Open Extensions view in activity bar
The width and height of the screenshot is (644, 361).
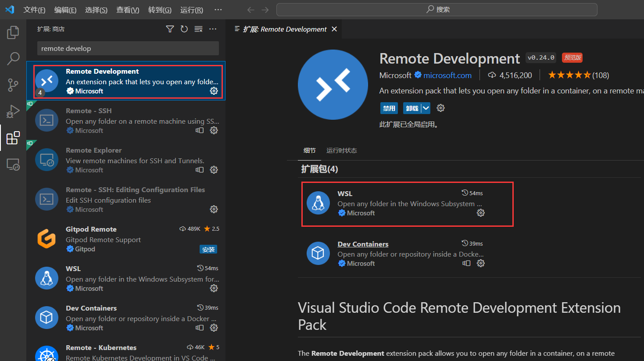coord(13,138)
